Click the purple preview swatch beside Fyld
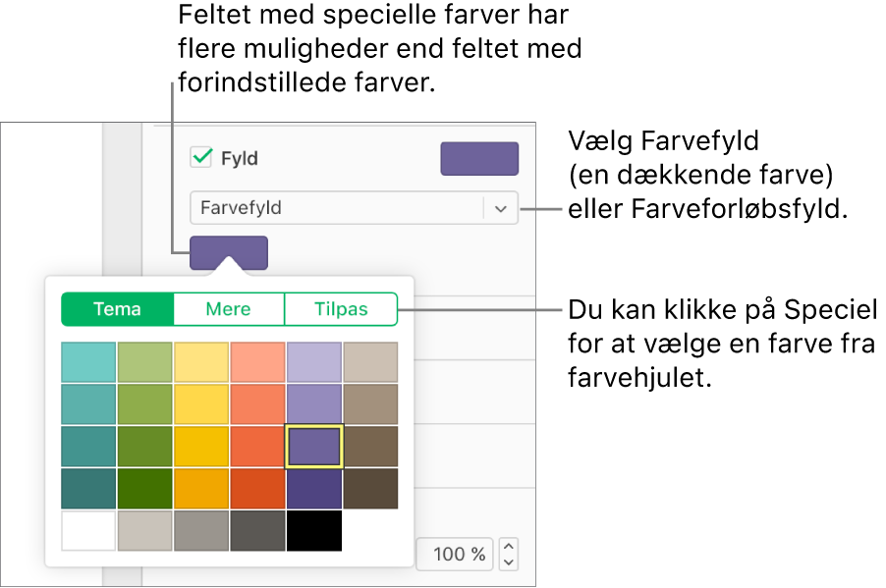Viewport: 886px width, 588px height. (x=479, y=158)
